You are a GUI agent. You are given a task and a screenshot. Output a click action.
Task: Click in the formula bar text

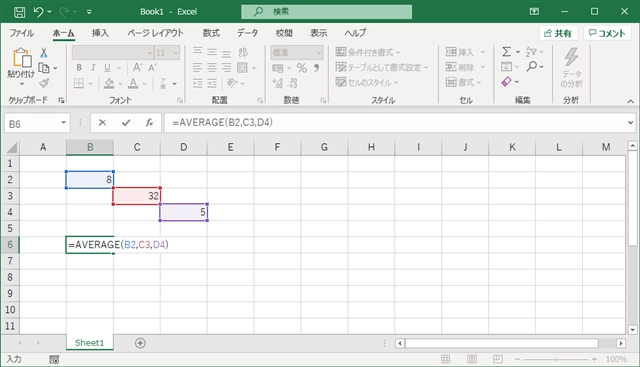click(x=222, y=122)
